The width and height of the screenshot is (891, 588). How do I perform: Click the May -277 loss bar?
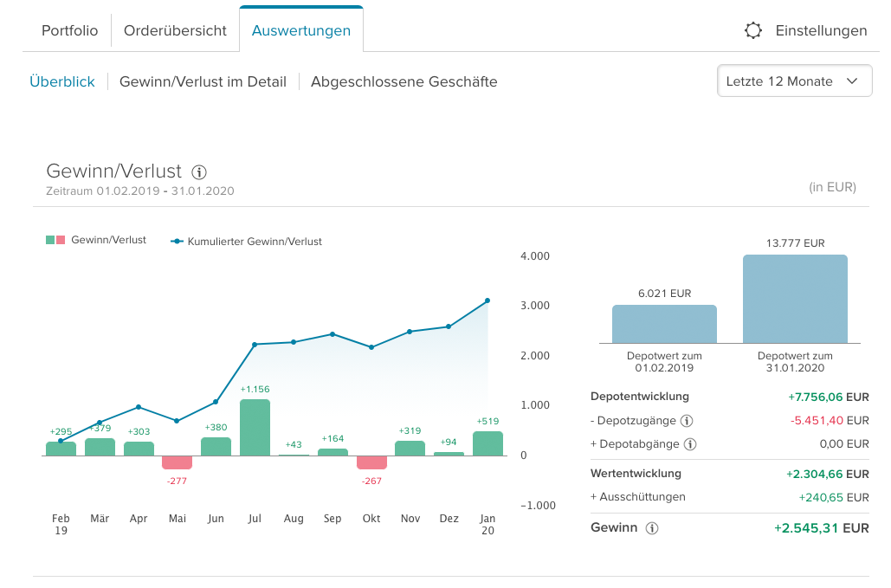[178, 462]
